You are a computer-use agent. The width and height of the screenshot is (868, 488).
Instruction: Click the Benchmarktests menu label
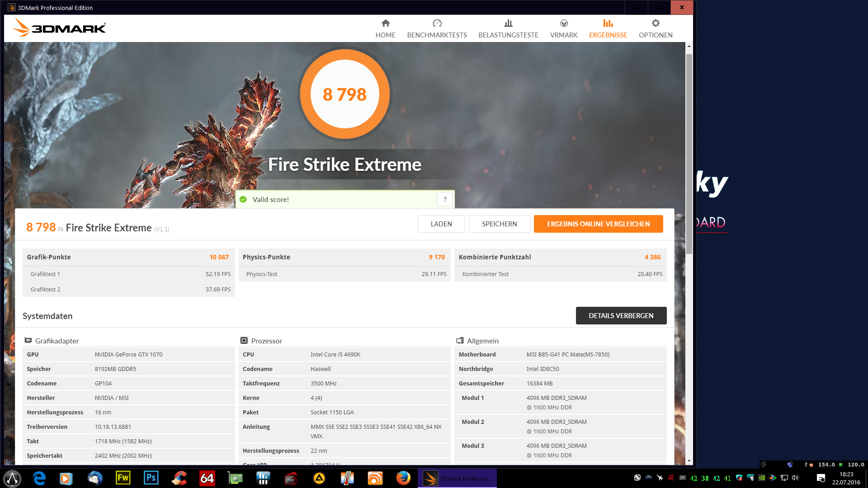(437, 35)
